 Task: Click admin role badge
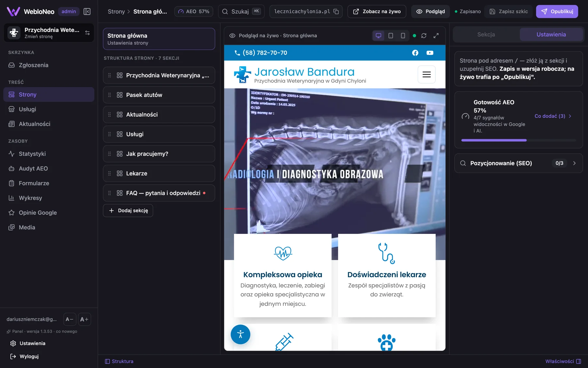click(x=69, y=11)
